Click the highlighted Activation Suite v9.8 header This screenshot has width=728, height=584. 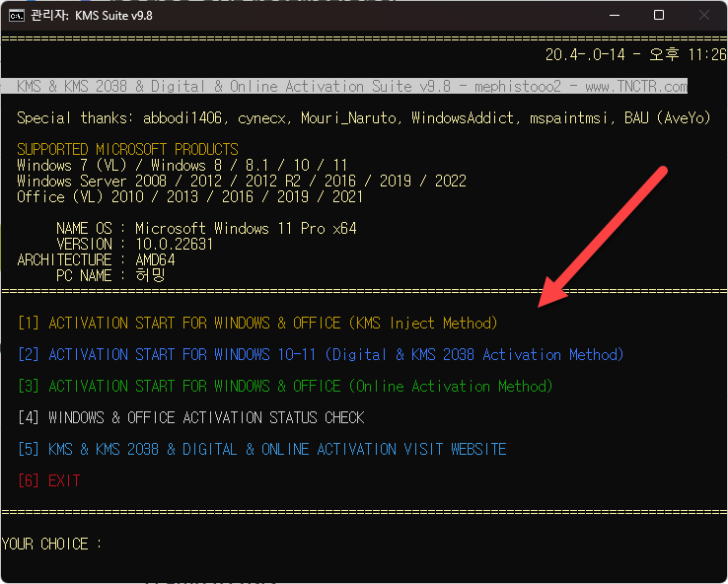[x=344, y=87]
